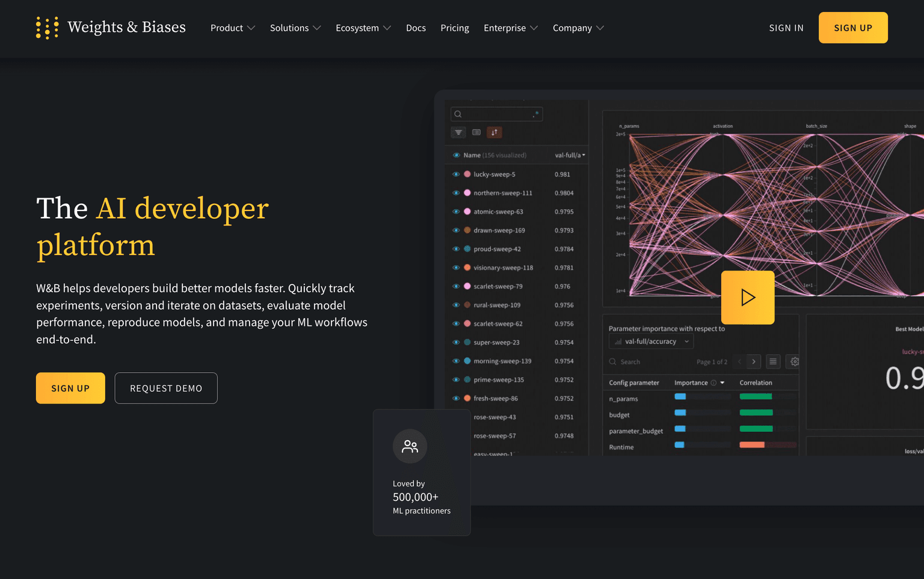The height and width of the screenshot is (579, 924).
Task: Click the morning-sweep-139 blue color dot
Action: point(467,361)
